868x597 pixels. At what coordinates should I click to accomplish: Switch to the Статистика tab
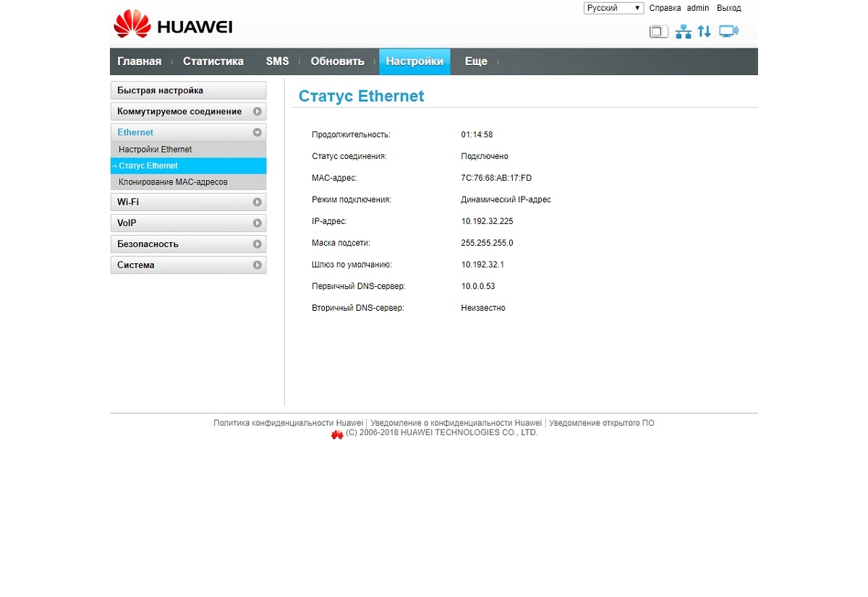point(213,61)
